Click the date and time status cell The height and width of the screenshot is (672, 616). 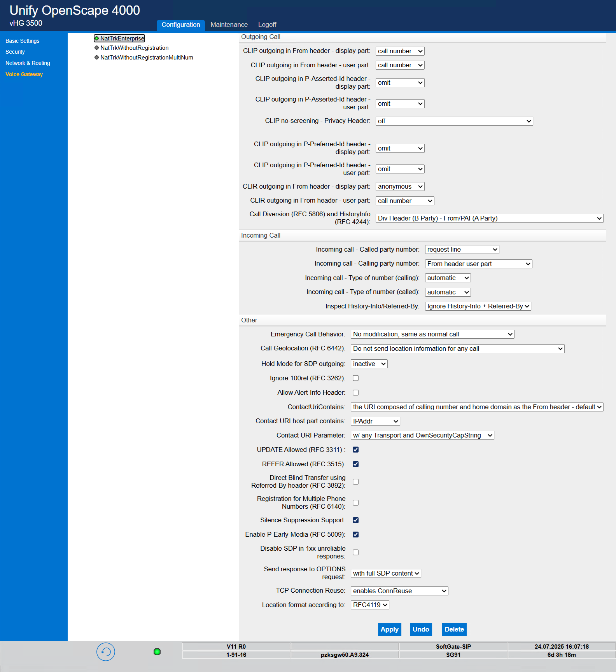point(562,646)
